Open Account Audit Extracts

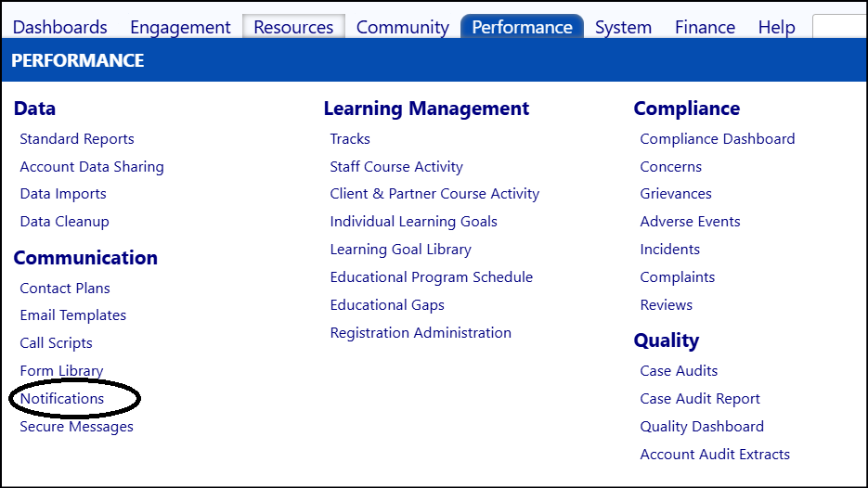tap(715, 455)
